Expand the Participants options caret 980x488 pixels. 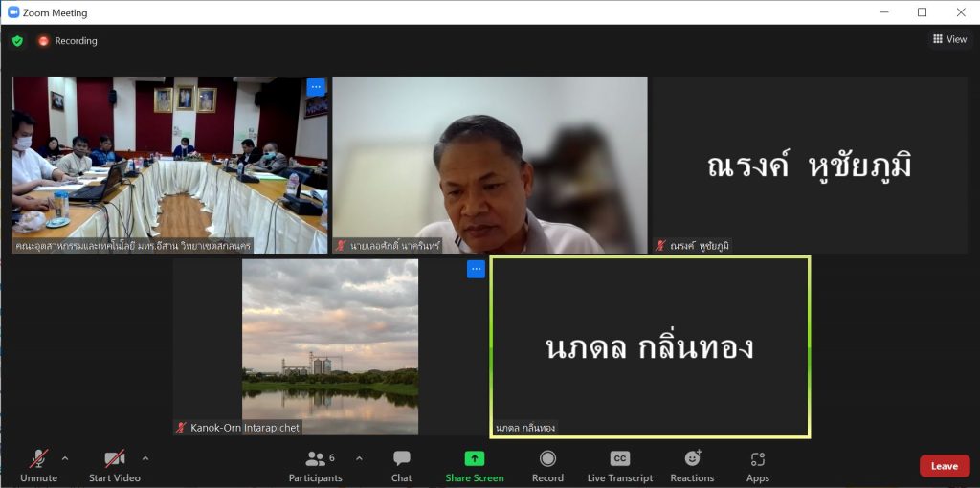359,458
